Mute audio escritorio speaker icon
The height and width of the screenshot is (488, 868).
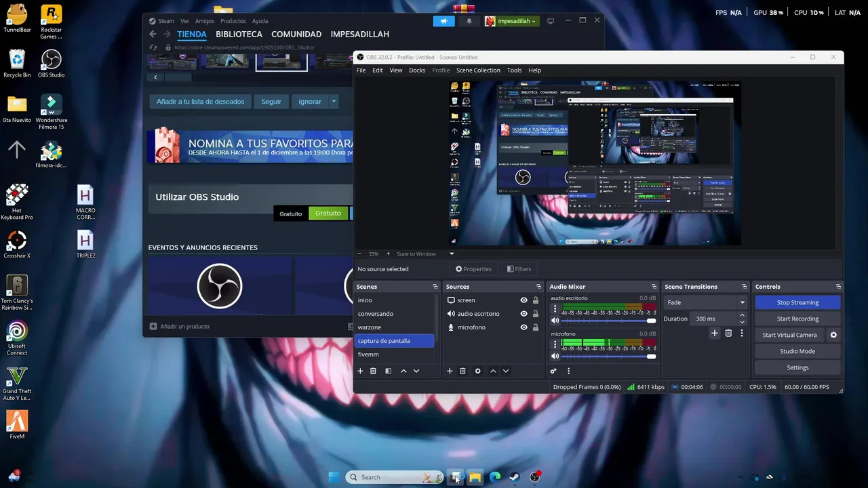[555, 321]
